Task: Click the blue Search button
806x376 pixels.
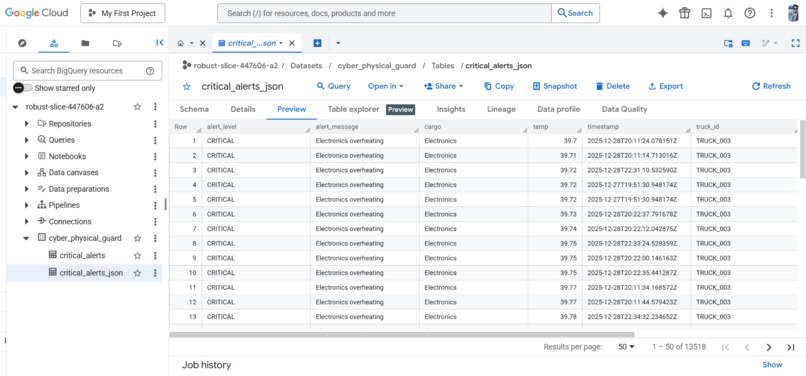Action: coord(575,13)
